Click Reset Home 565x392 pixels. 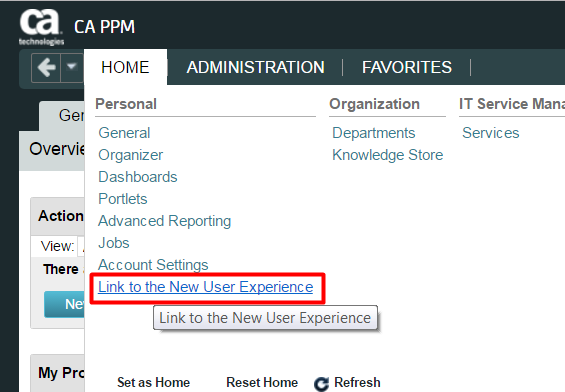pyautogui.click(x=262, y=382)
